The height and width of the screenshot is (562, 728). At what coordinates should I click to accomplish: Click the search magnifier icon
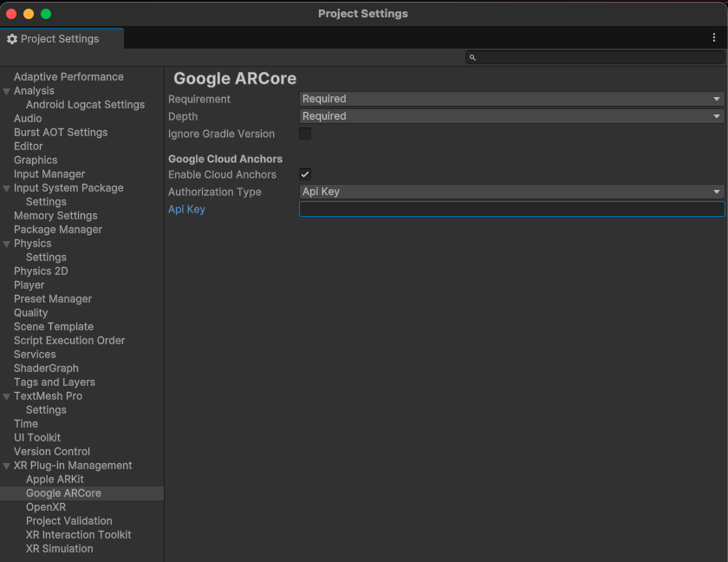click(471, 57)
